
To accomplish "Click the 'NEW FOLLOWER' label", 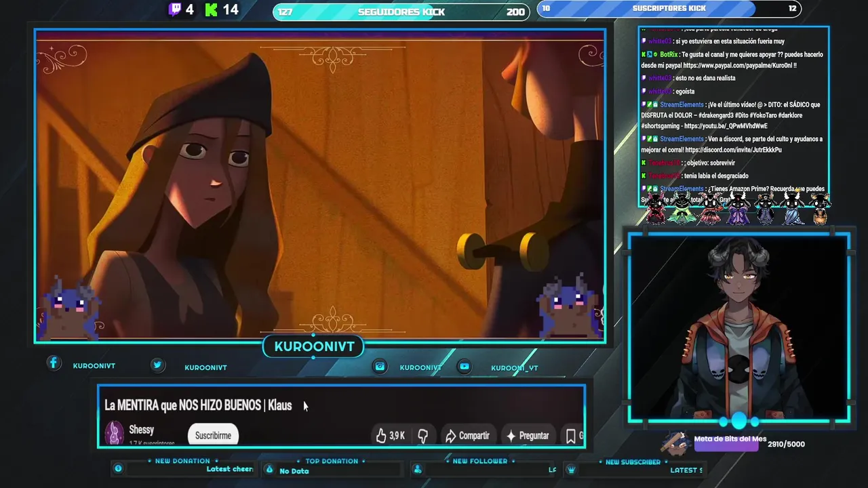I will [480, 461].
